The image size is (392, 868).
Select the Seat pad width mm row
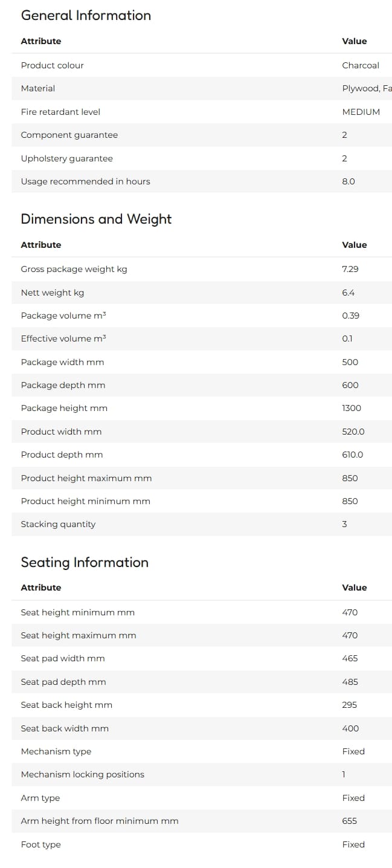[202, 658]
